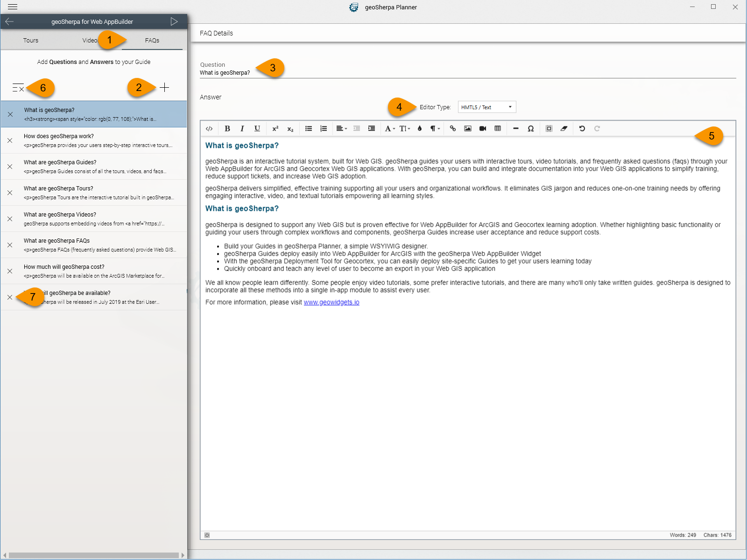The height and width of the screenshot is (560, 747).
Task: Click the Words: 249 counter
Action: (x=683, y=535)
